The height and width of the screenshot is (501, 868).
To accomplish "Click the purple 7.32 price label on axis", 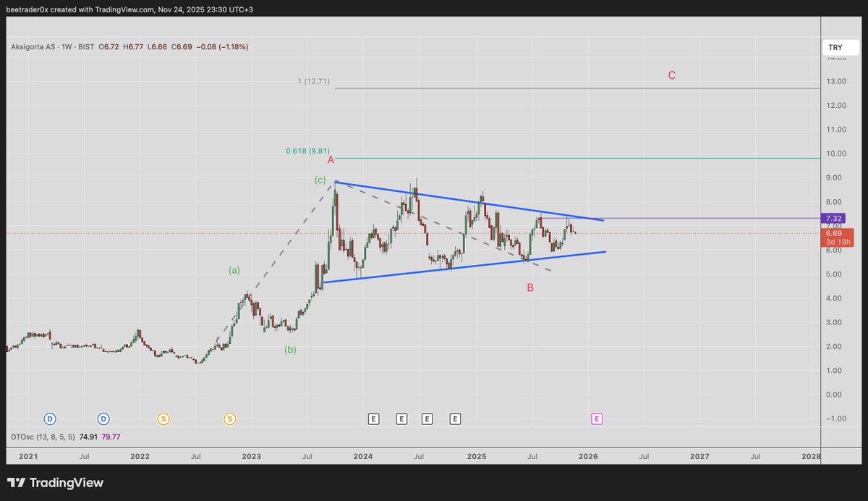I will [833, 218].
